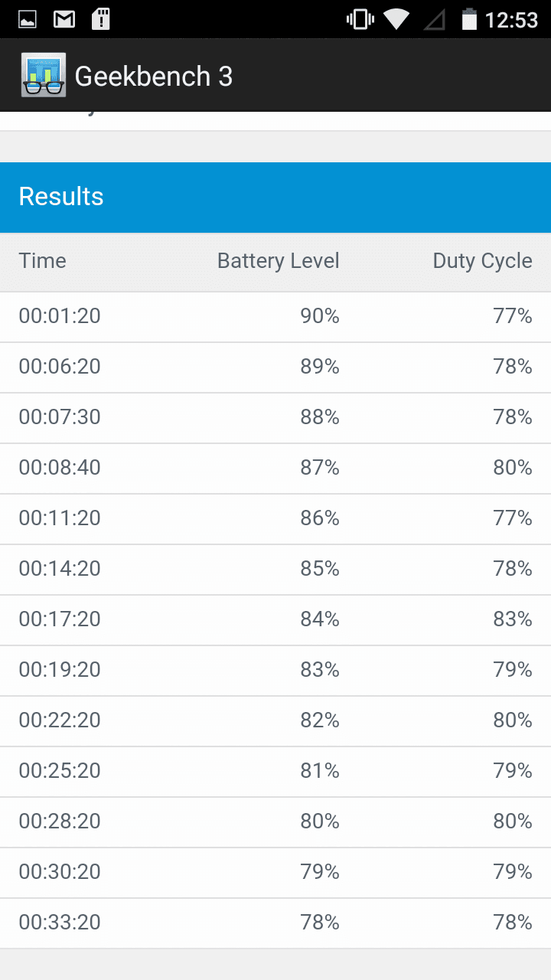Viewport: 551px width, 980px height.
Task: Select the 00:08:40 result row
Action: (275, 468)
